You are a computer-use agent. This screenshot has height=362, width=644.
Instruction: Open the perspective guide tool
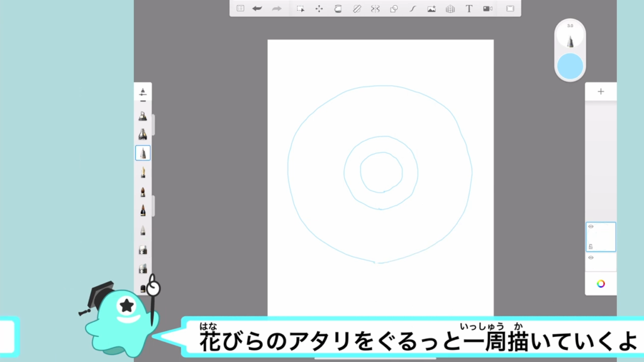(450, 9)
